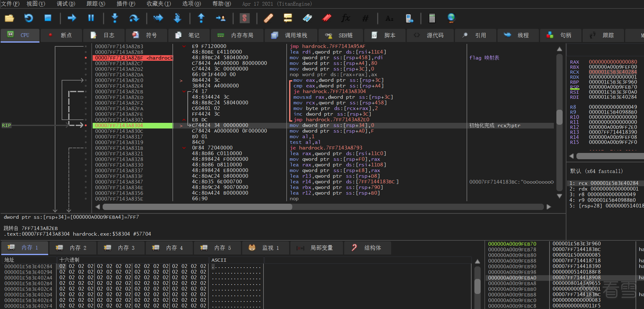Toggle the breakpoint at hardrock entry 00007FF7143A82BF
The height and width of the screenshot is (309, 644).
(86, 58)
